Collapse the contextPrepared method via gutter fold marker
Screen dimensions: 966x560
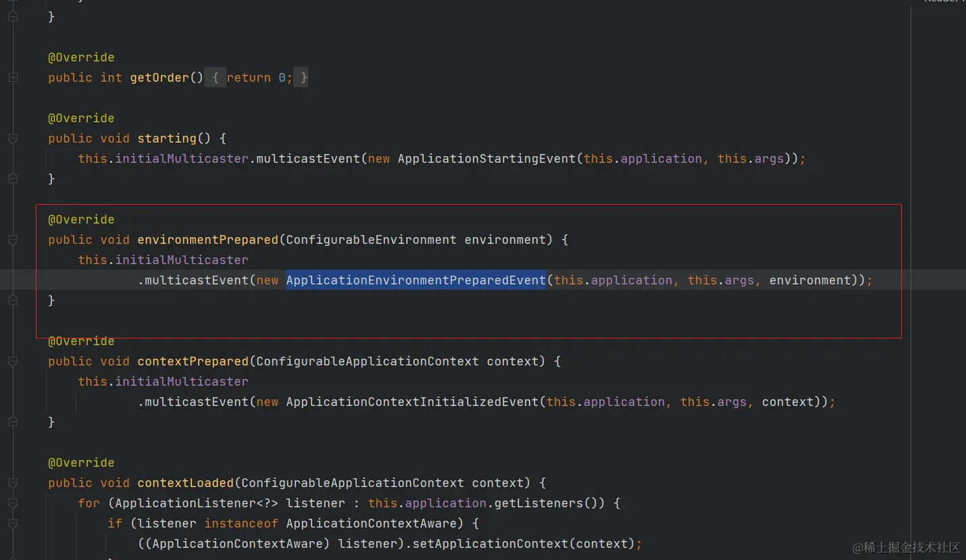tap(13, 361)
